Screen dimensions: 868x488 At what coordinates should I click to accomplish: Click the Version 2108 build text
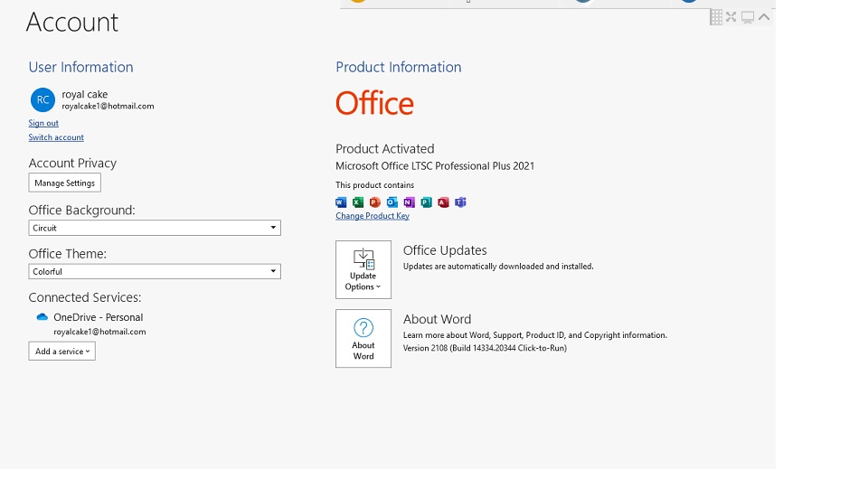point(485,348)
